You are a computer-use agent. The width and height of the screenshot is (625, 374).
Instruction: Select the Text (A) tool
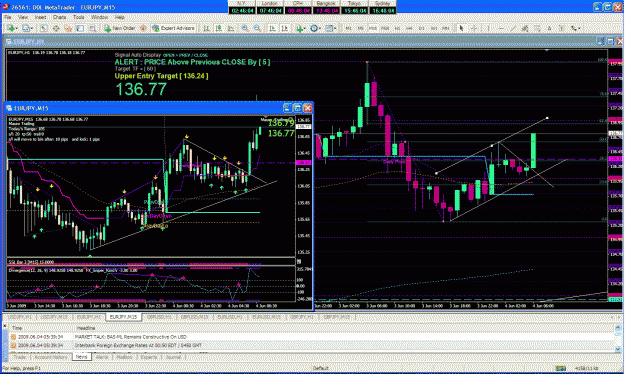(549, 28)
